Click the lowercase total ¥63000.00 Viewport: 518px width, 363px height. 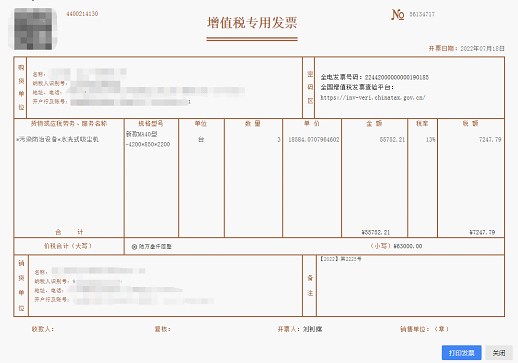click(408, 246)
